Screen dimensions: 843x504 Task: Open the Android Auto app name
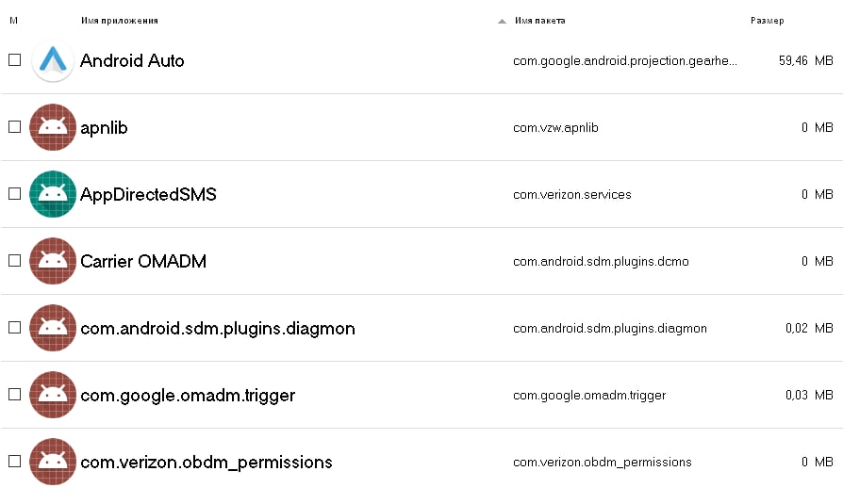[x=132, y=60]
